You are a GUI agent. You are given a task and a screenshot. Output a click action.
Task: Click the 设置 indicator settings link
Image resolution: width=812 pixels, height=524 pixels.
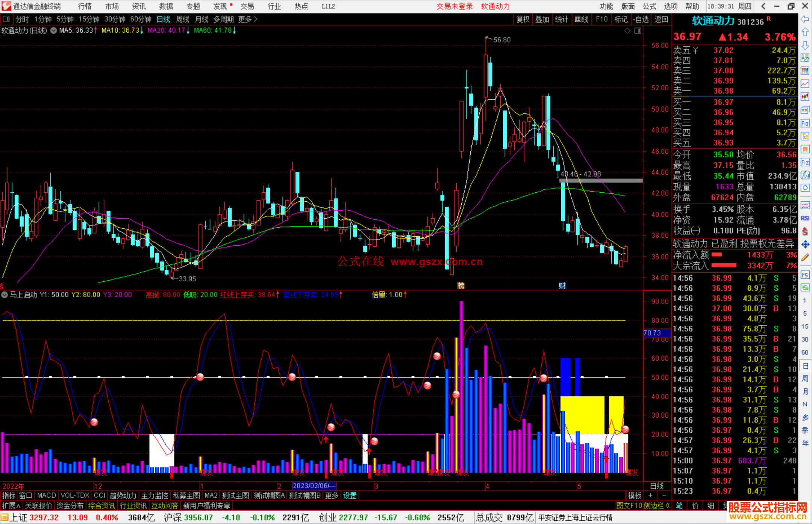click(350, 495)
